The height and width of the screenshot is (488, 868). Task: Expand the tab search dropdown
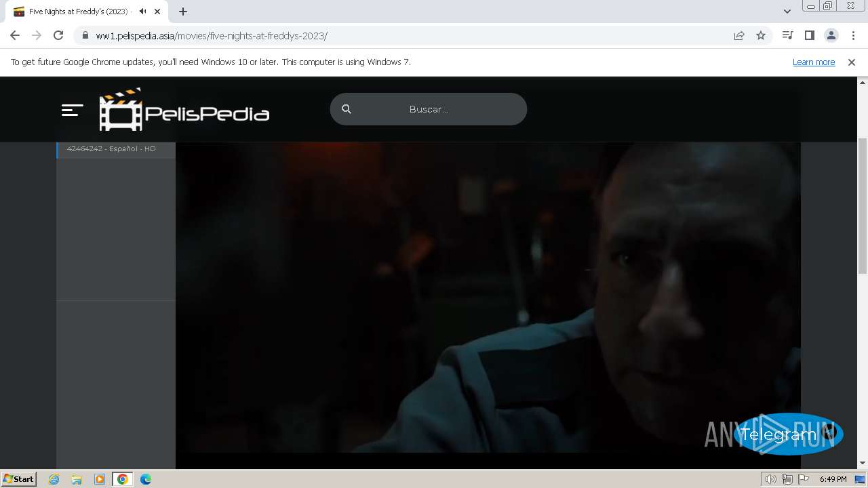pyautogui.click(x=787, y=12)
